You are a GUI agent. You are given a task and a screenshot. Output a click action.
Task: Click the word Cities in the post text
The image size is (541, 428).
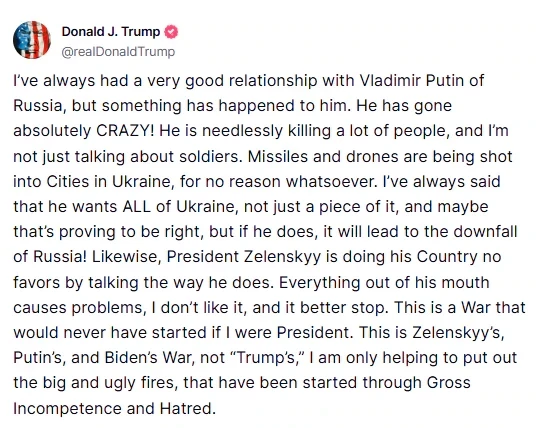pyautogui.click(x=68, y=182)
